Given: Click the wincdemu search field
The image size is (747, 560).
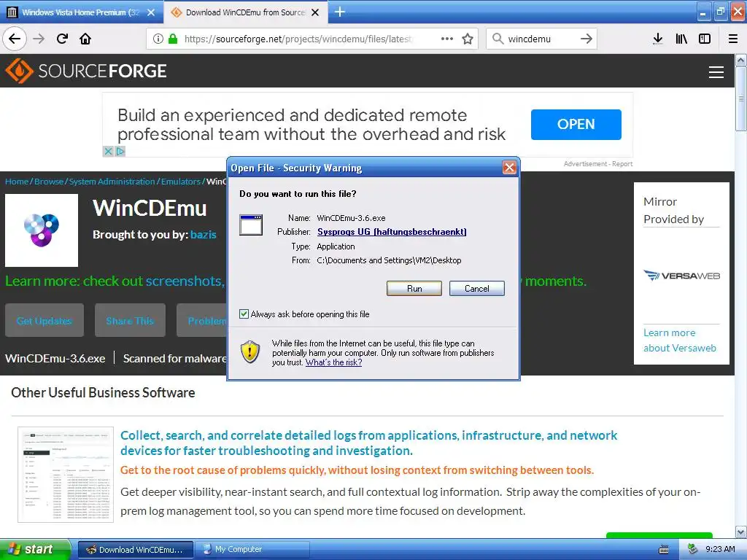Looking at the screenshot, I should [541, 39].
